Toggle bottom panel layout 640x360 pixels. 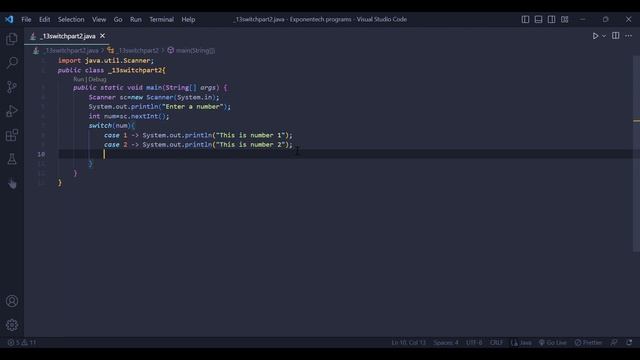click(538, 19)
